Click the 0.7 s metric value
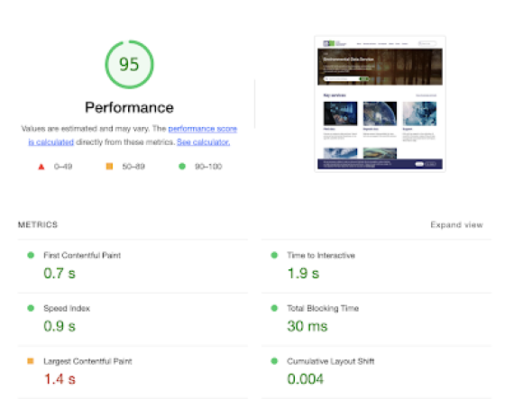The width and height of the screenshot is (532, 399). (x=60, y=273)
